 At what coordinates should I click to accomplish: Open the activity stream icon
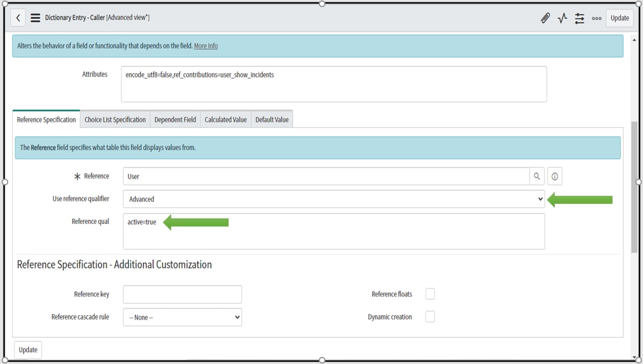pyautogui.click(x=563, y=18)
